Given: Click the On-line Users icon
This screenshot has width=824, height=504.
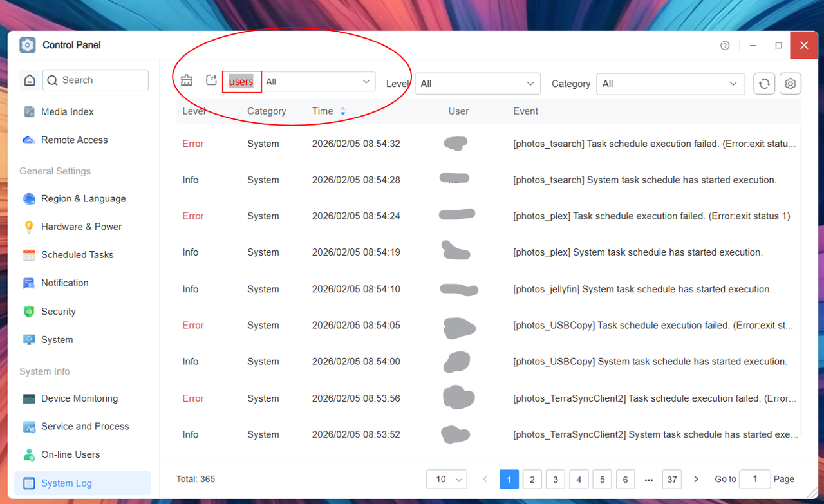Looking at the screenshot, I should [29, 454].
